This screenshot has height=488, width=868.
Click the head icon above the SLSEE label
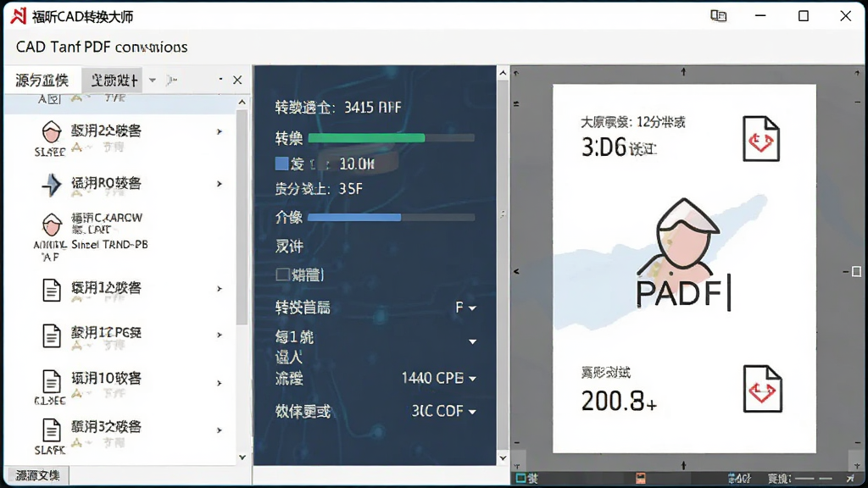(52, 133)
